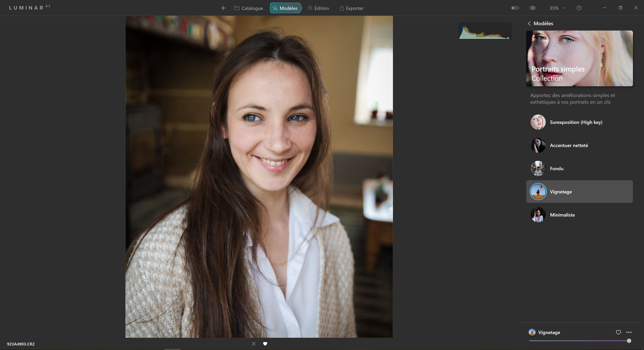This screenshot has height=350, width=644.
Task: Click the histogram display
Action: pyautogui.click(x=485, y=31)
